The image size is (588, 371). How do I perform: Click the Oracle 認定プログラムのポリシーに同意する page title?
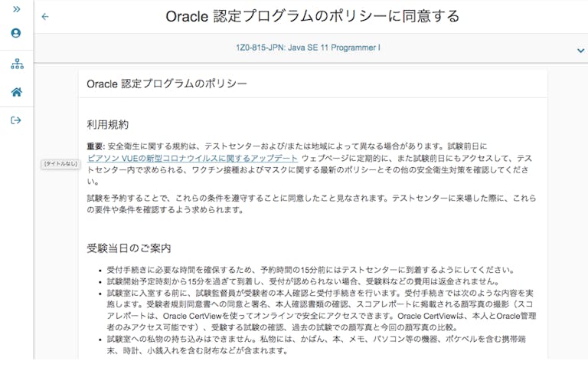coord(312,16)
